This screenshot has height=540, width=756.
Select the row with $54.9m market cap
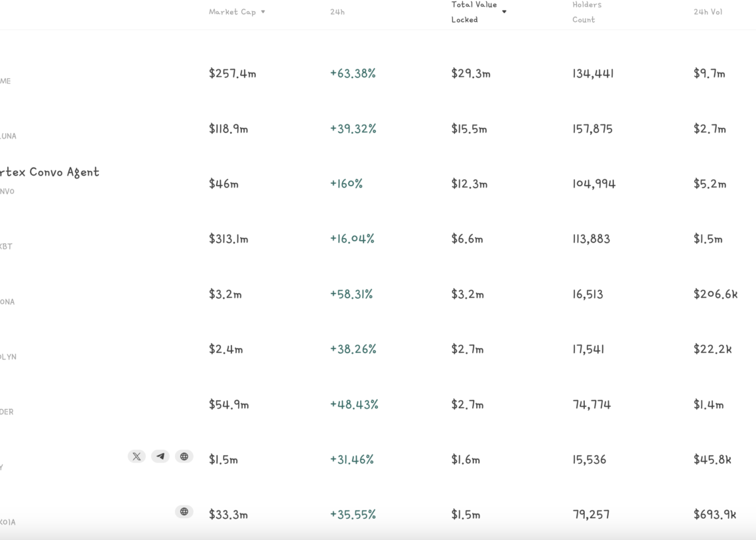click(229, 405)
